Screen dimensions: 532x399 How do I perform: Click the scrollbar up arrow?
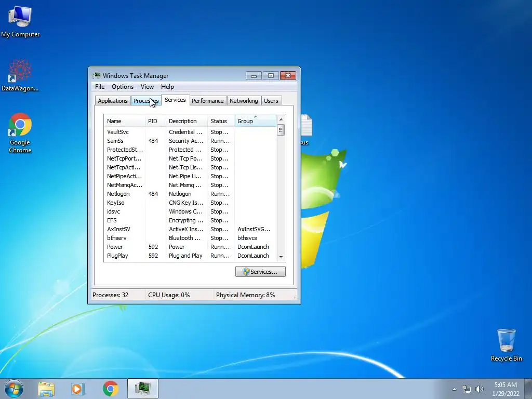(281, 119)
